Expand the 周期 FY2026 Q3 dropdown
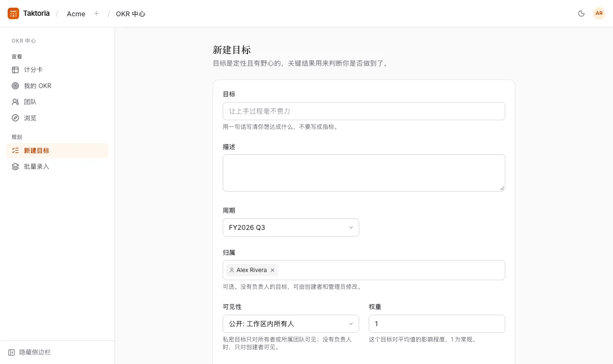Screen dimensions: 613x364 (x=291, y=227)
